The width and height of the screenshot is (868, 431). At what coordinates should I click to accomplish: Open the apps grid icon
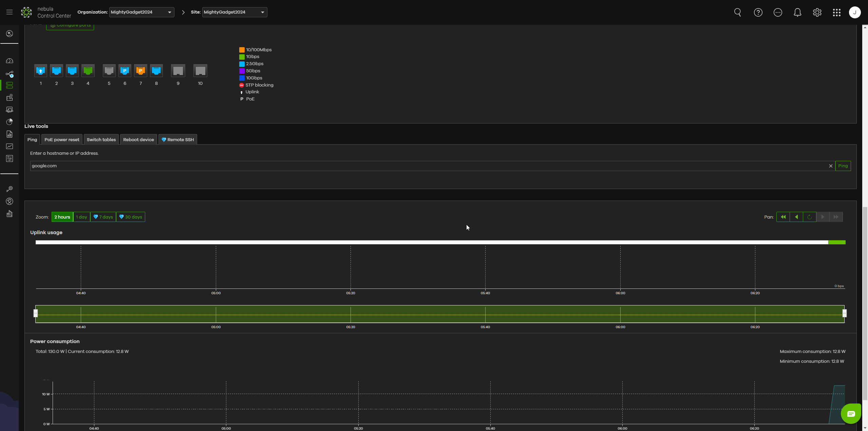click(x=837, y=13)
